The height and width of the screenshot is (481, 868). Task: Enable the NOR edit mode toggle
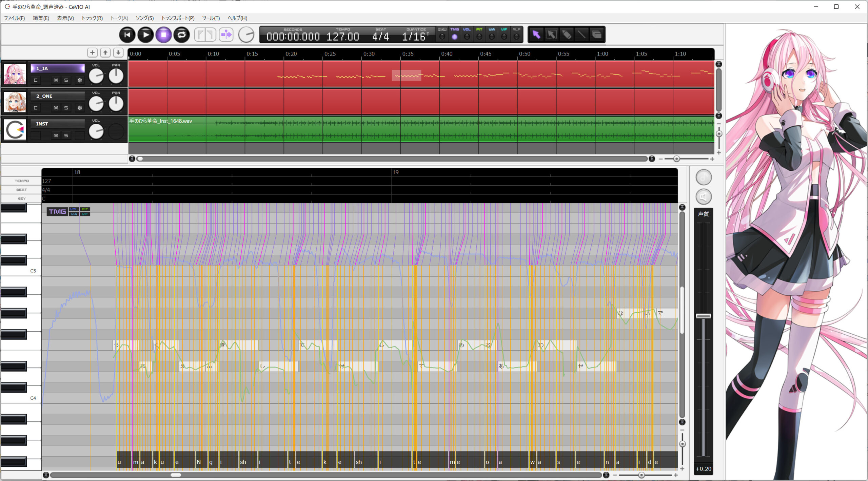tap(442, 35)
